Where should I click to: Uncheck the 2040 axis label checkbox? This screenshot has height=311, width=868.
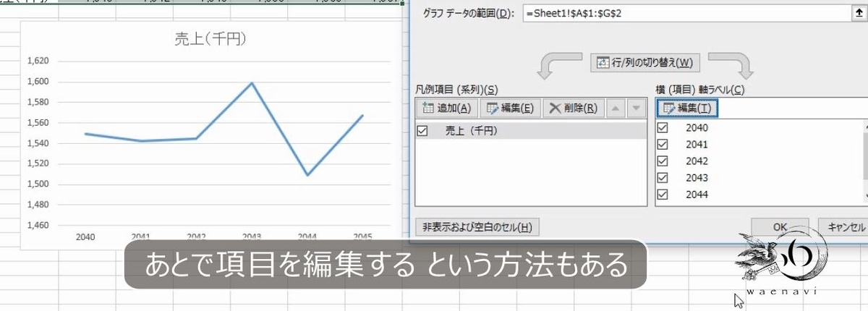(663, 127)
